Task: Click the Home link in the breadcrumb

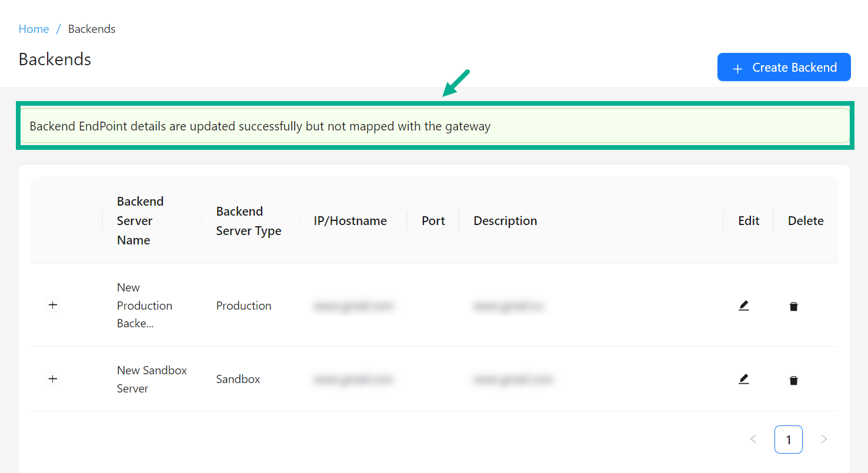Action: tap(34, 29)
